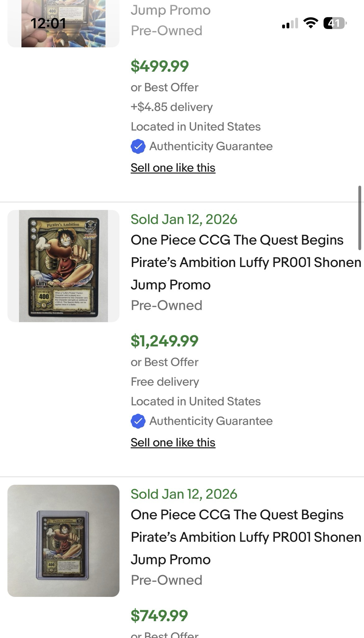Tap the Wi-Fi status icon
The height and width of the screenshot is (638, 364).
click(310, 23)
